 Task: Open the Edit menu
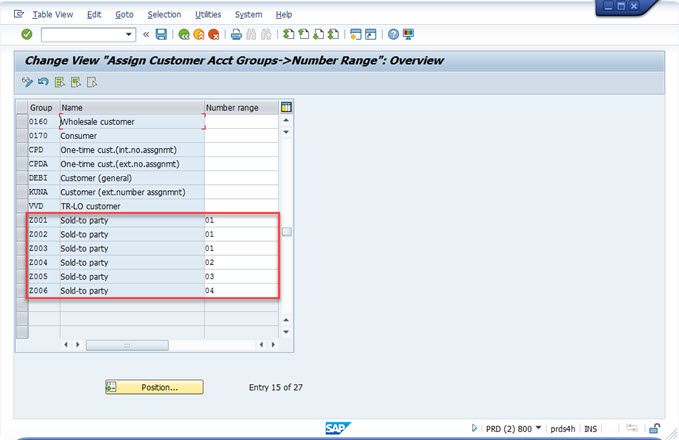click(x=94, y=15)
